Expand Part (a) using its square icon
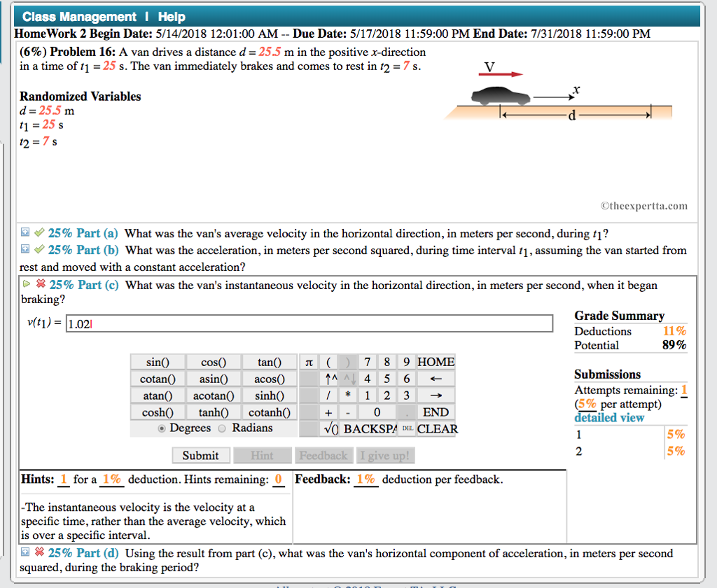Screen dimensions: 717x588 [x=25, y=232]
